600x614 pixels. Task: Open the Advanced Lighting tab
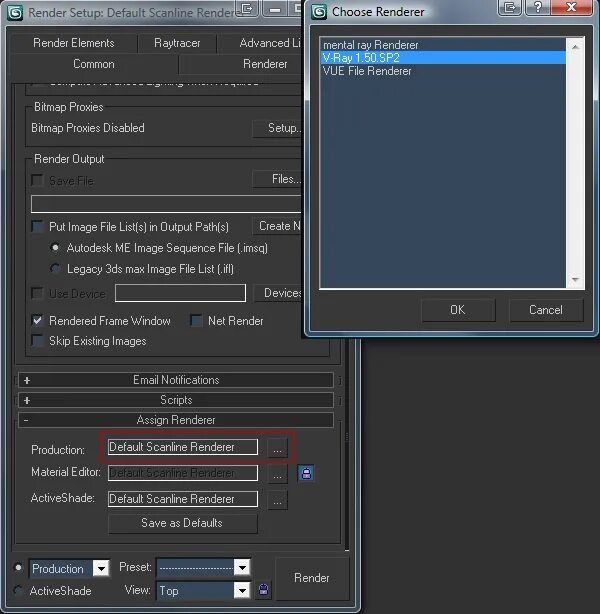pos(260,43)
